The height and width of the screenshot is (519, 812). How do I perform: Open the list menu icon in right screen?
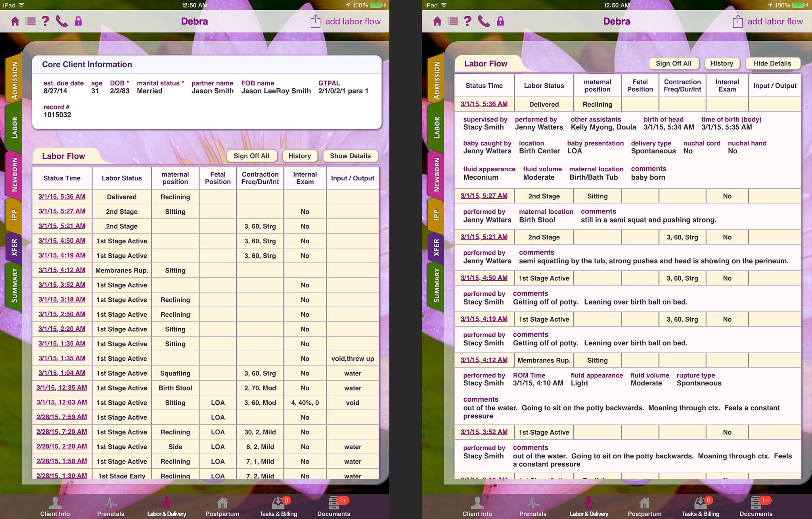pos(453,21)
